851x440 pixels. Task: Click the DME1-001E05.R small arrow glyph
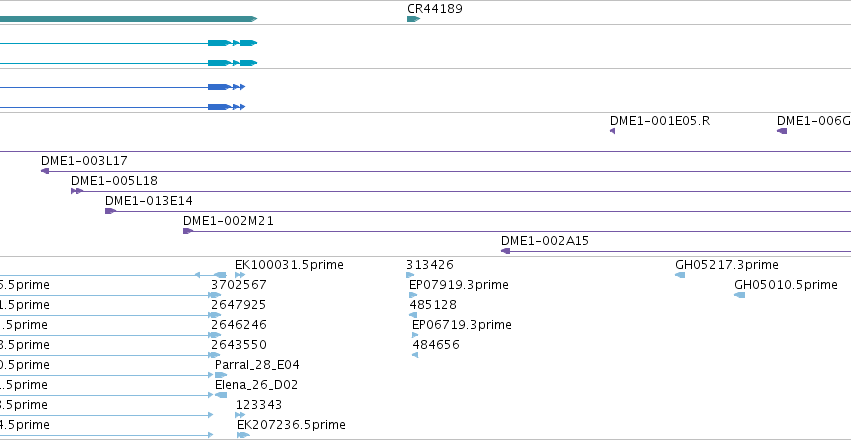pyautogui.click(x=613, y=131)
